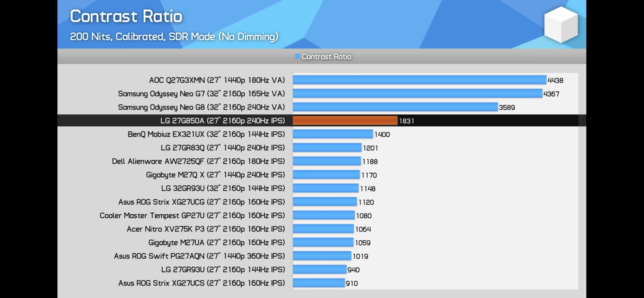Select the LG 27GR93U label
The image size is (644, 298).
[223, 269]
